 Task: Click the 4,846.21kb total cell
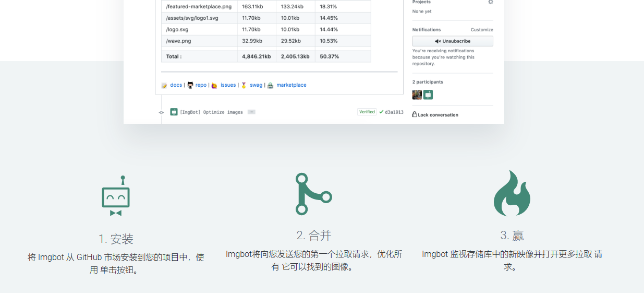click(257, 56)
